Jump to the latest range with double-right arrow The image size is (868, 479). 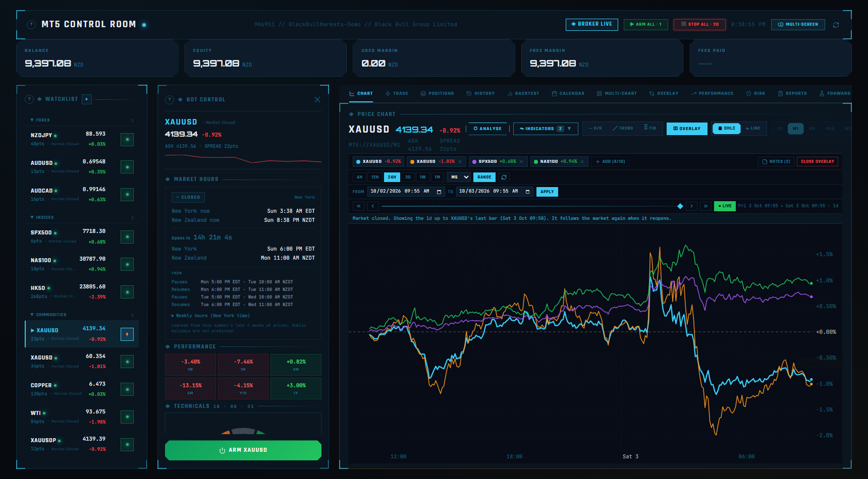coord(706,206)
